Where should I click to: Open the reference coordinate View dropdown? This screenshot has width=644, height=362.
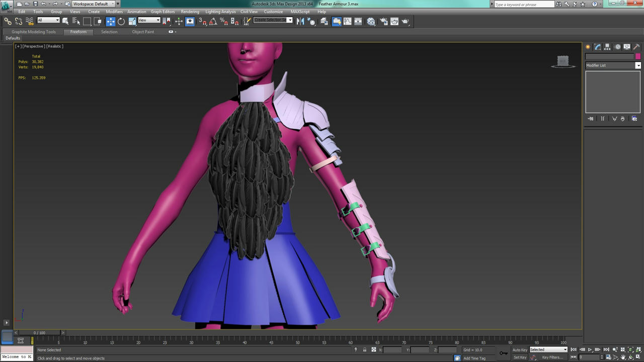tap(149, 21)
